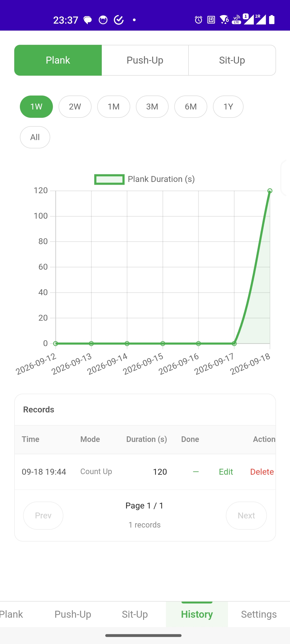Select the Sit-Up exercise segment
This screenshot has width=290, height=644.
(232, 60)
